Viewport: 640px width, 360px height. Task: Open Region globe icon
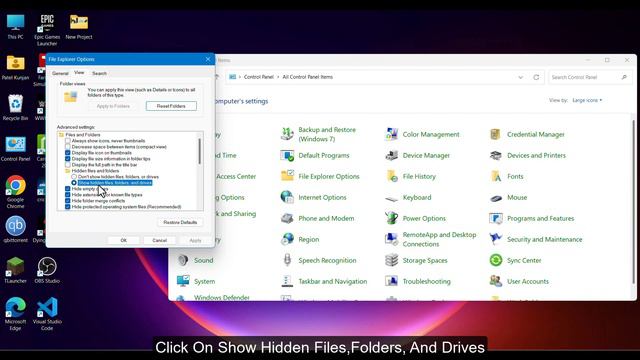tap(287, 239)
